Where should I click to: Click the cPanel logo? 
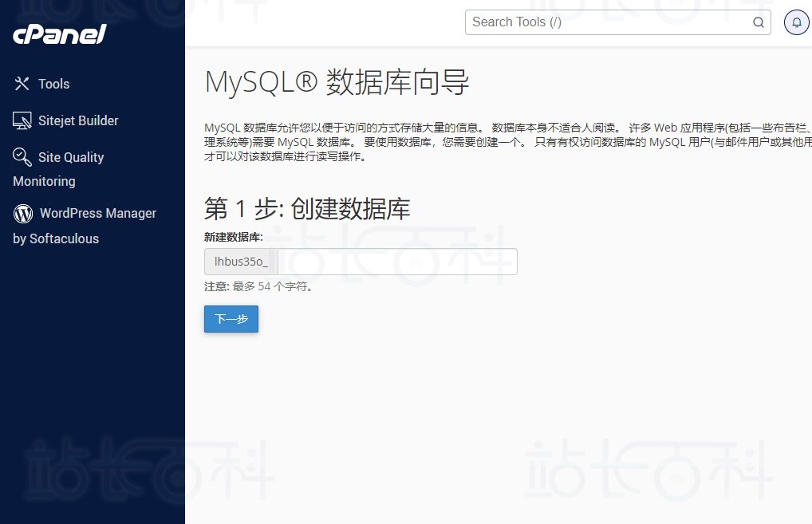pos(59,34)
